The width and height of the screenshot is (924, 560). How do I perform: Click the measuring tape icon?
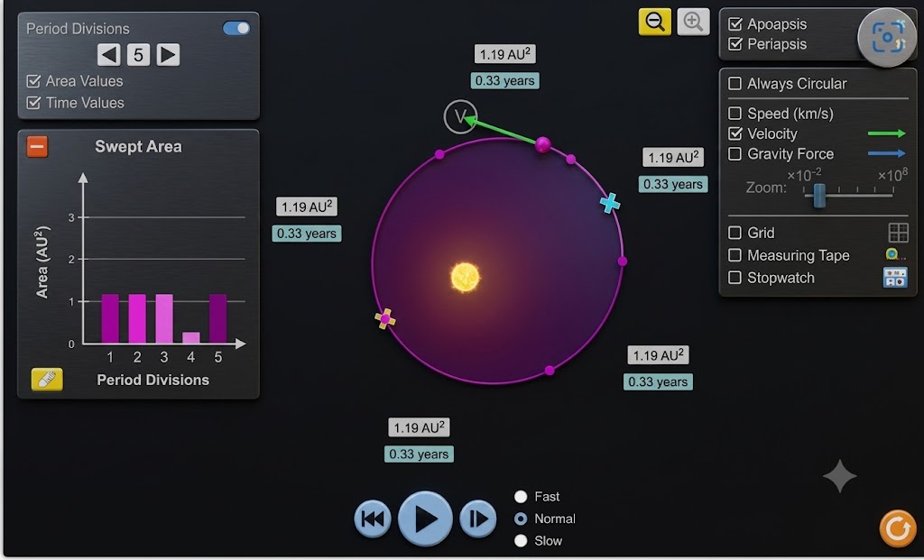[895, 255]
